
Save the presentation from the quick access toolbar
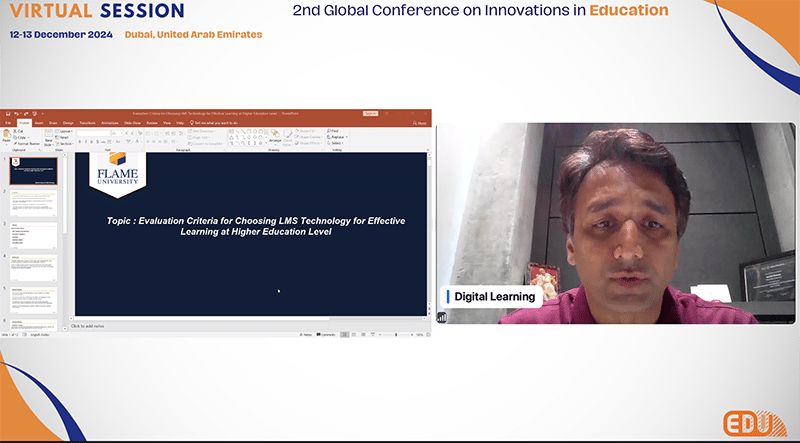[x=8, y=114]
